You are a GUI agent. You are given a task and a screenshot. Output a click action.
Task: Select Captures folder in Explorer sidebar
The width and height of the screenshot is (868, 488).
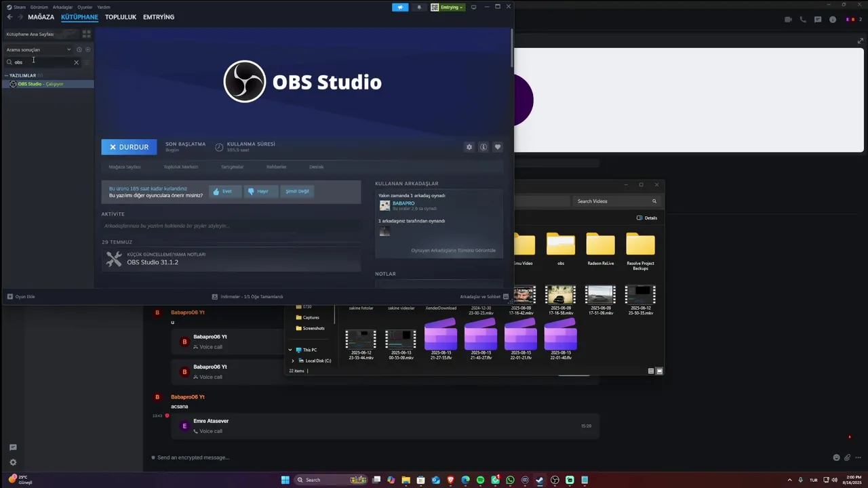tap(308, 317)
